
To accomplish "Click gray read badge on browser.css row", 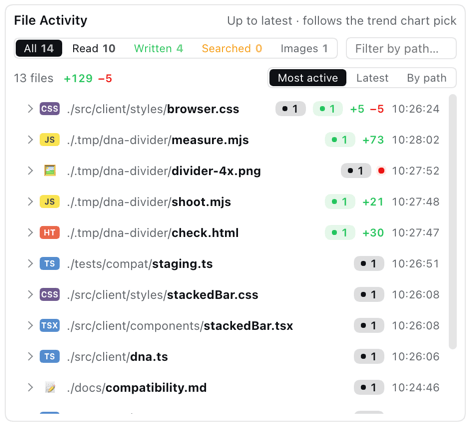I will tap(290, 109).
